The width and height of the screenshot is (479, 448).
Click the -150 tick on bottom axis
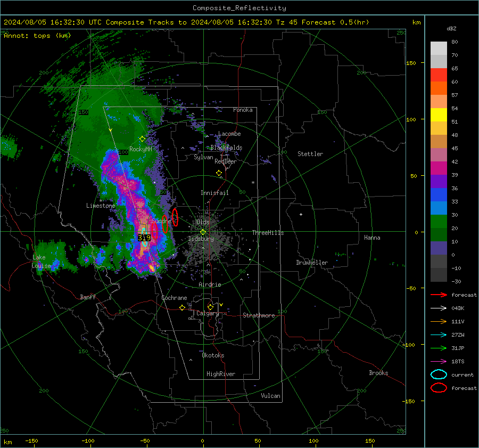click(31, 441)
